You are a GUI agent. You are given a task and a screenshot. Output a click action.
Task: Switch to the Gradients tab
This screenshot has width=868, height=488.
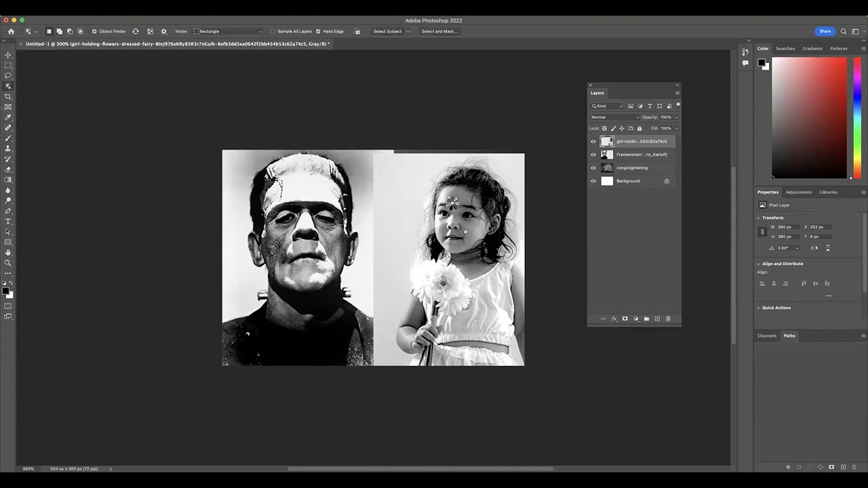[x=812, y=49]
